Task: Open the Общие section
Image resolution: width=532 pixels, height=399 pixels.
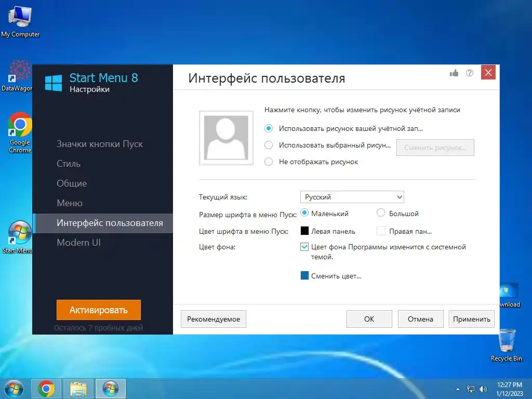Action: tap(72, 183)
